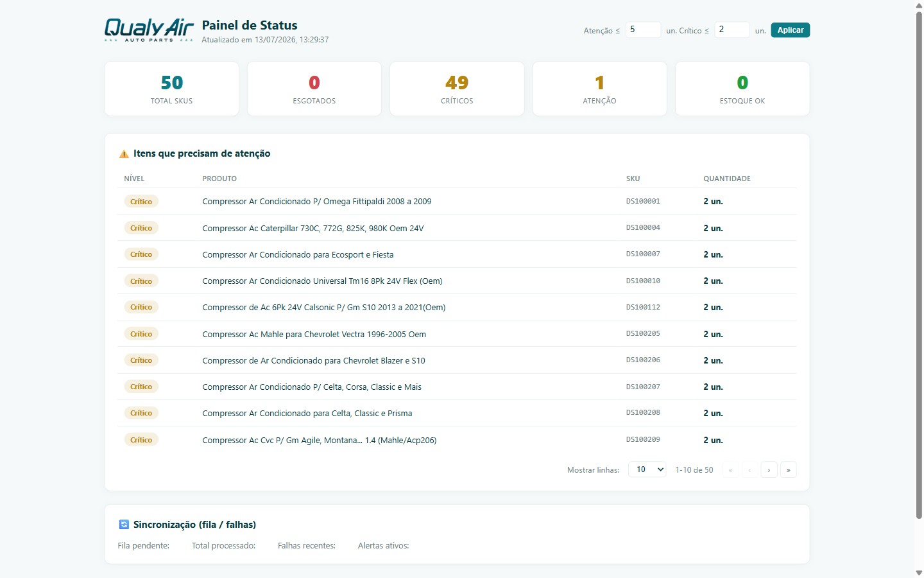Select product 'Compressor Ac Cvc P/ Gm Agile'
Image resolution: width=924 pixels, height=578 pixels.
point(320,441)
